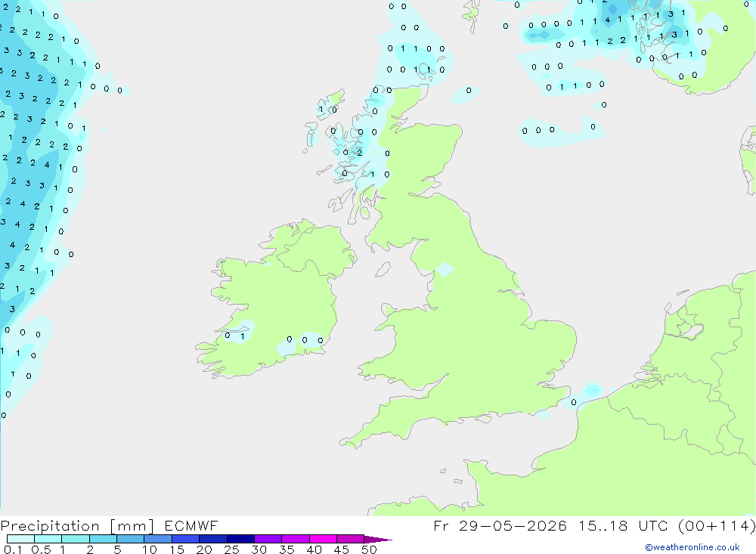
Task: Click the '15..18' hour range text
Action: click(603, 525)
